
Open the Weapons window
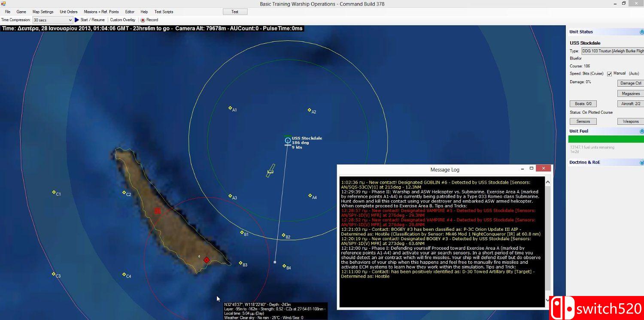click(631, 121)
